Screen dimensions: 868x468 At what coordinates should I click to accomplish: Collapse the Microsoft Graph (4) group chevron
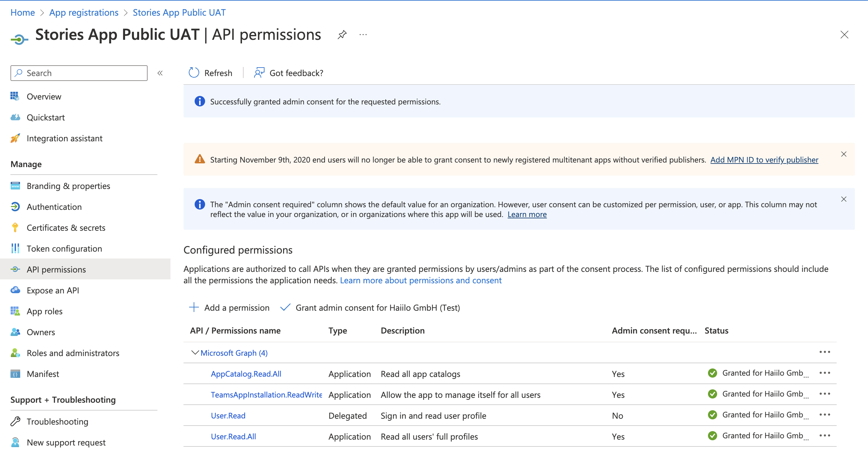click(195, 352)
